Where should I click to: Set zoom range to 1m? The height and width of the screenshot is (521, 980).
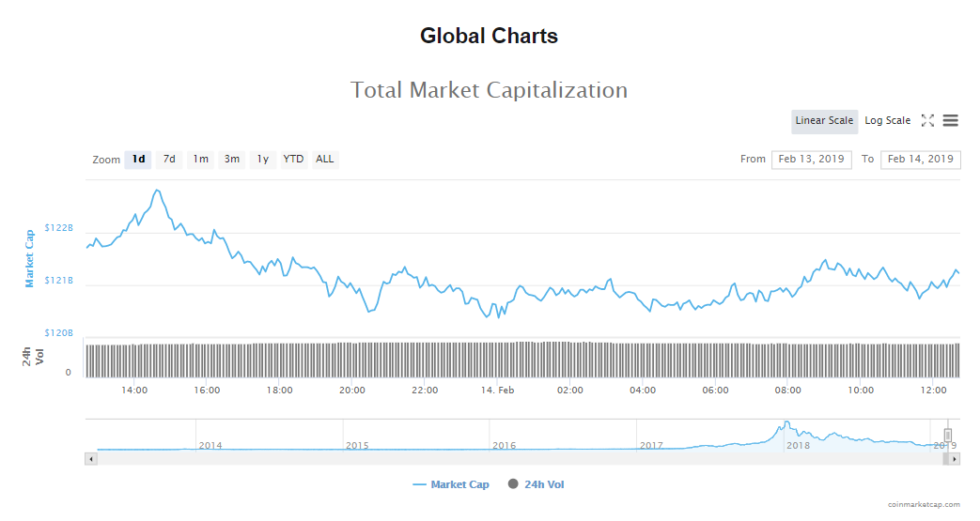(x=201, y=160)
